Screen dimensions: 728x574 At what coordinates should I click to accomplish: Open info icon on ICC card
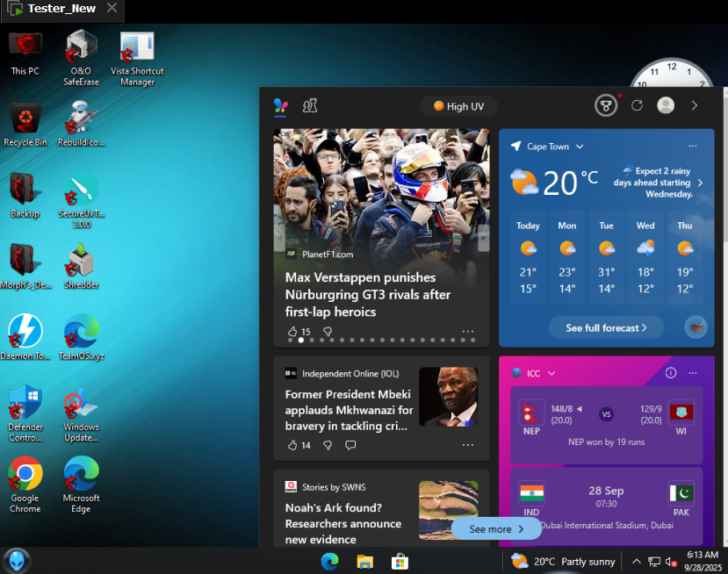(x=670, y=373)
